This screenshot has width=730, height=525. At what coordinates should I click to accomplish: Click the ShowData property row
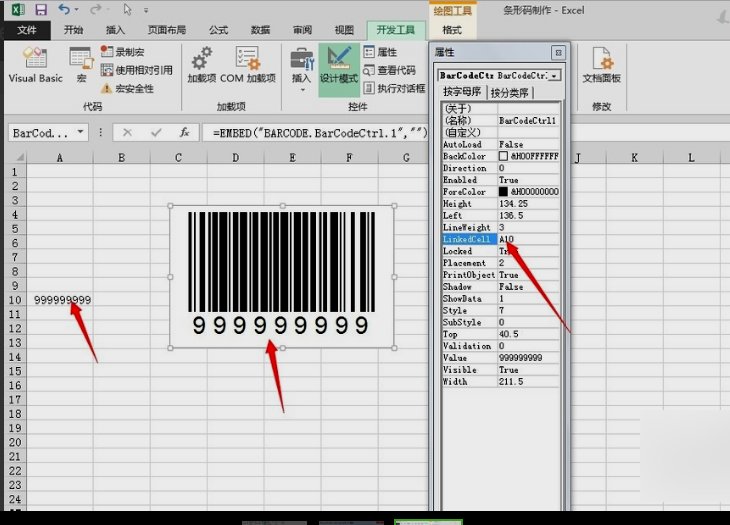[x=500, y=298]
